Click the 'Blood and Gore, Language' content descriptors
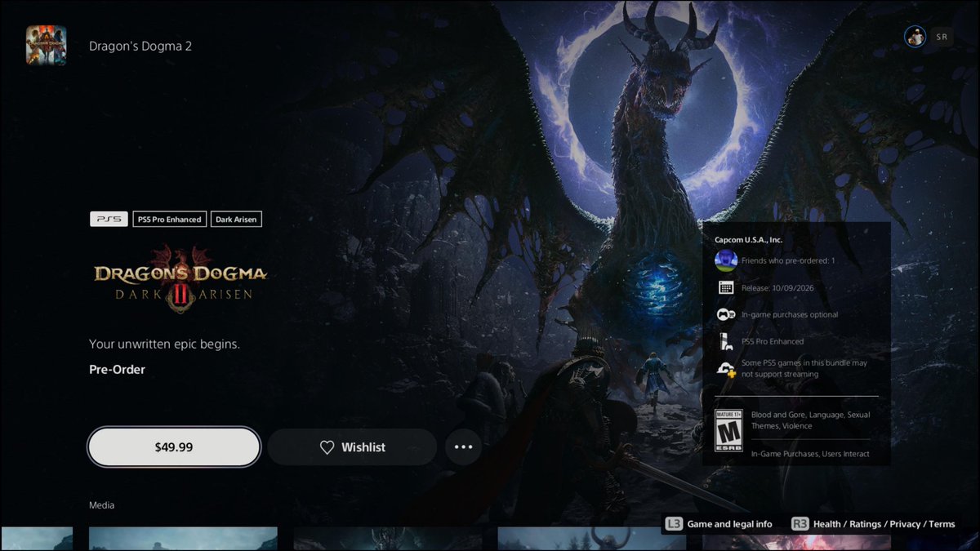 pyautogui.click(x=811, y=420)
